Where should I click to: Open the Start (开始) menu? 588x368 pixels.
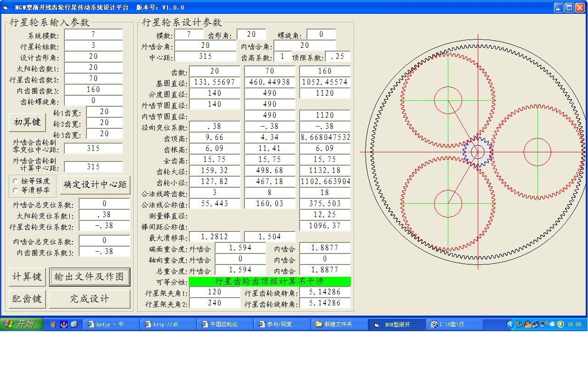pyautogui.click(x=22, y=324)
